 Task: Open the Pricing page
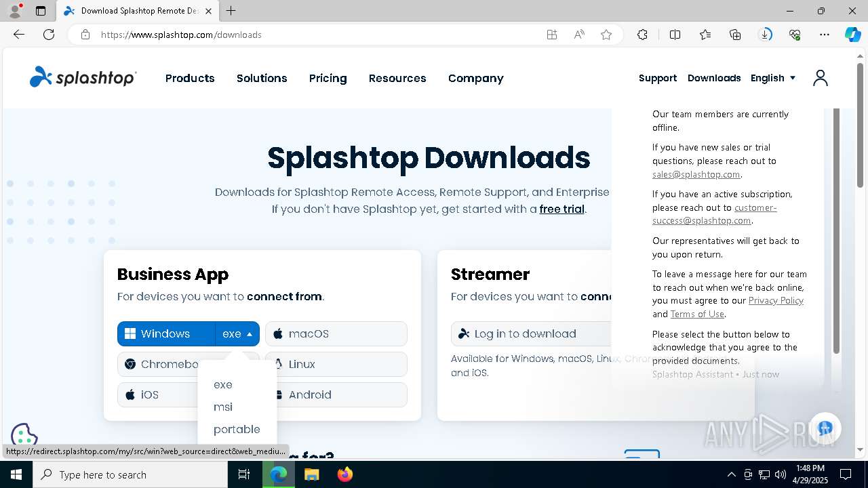328,78
